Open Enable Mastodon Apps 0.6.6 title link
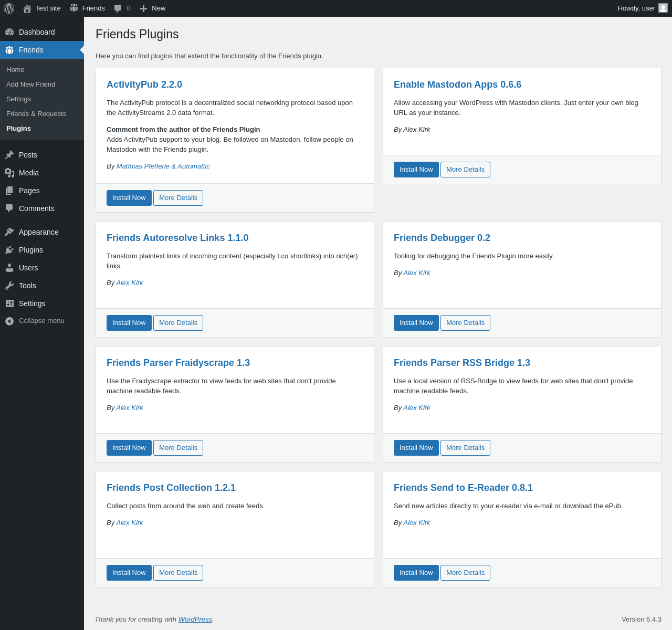The image size is (672, 630). tap(457, 85)
